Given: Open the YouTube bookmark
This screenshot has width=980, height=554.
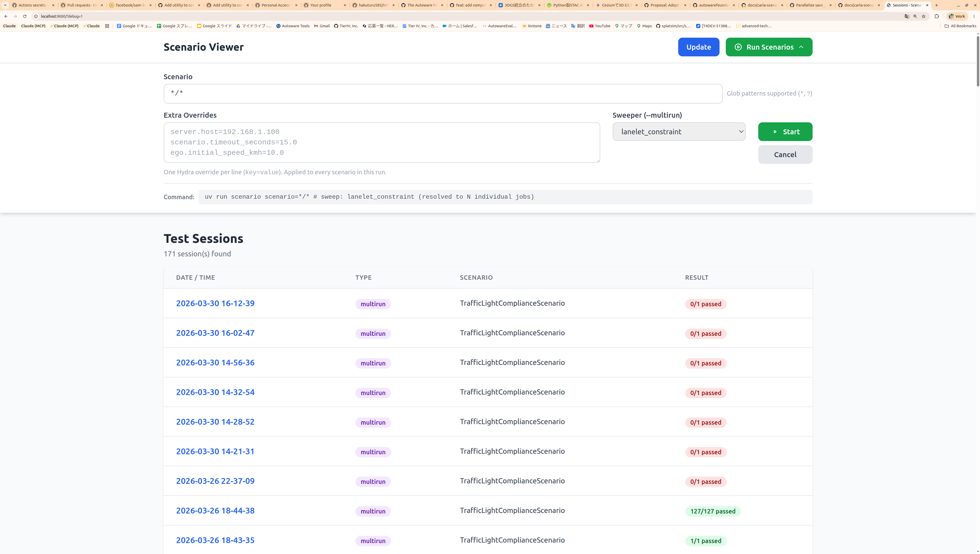Looking at the screenshot, I should pos(600,26).
